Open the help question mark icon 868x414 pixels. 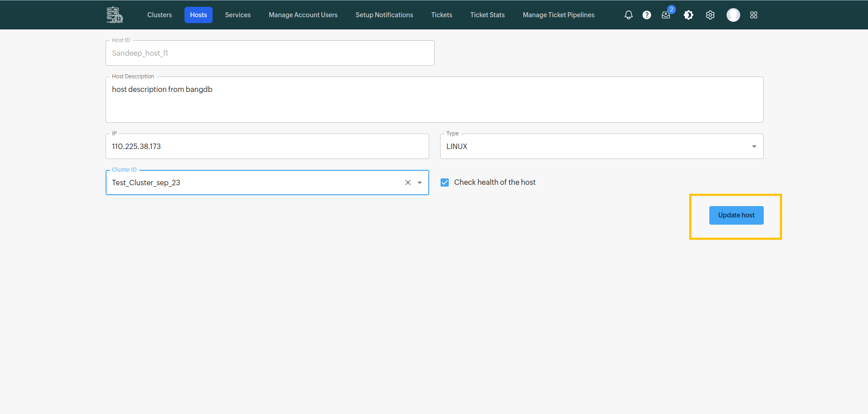[x=647, y=15]
